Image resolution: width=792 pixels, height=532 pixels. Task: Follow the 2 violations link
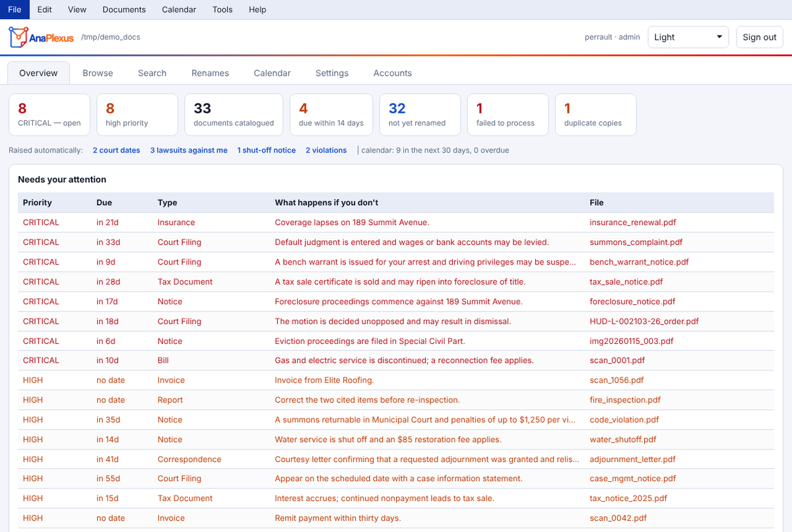coord(326,150)
